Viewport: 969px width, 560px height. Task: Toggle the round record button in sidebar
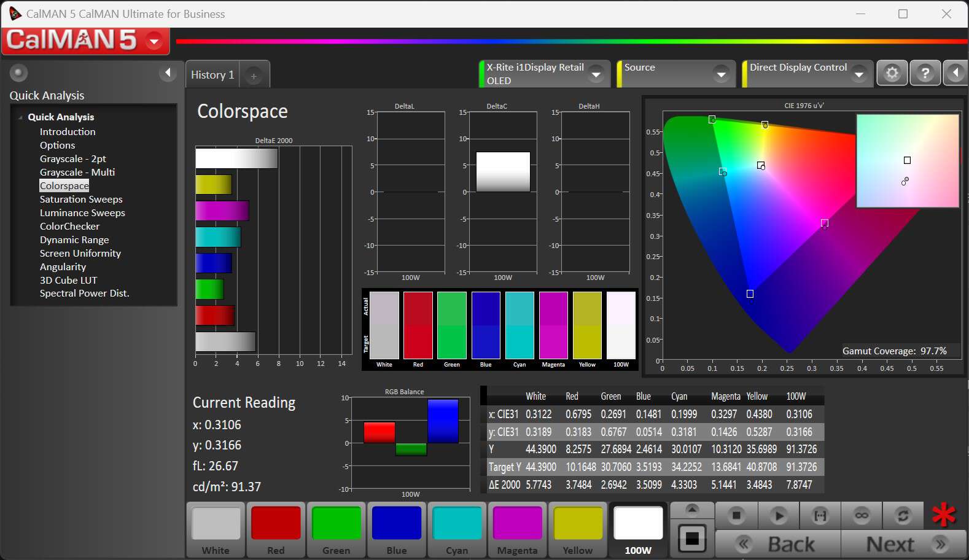(18, 73)
